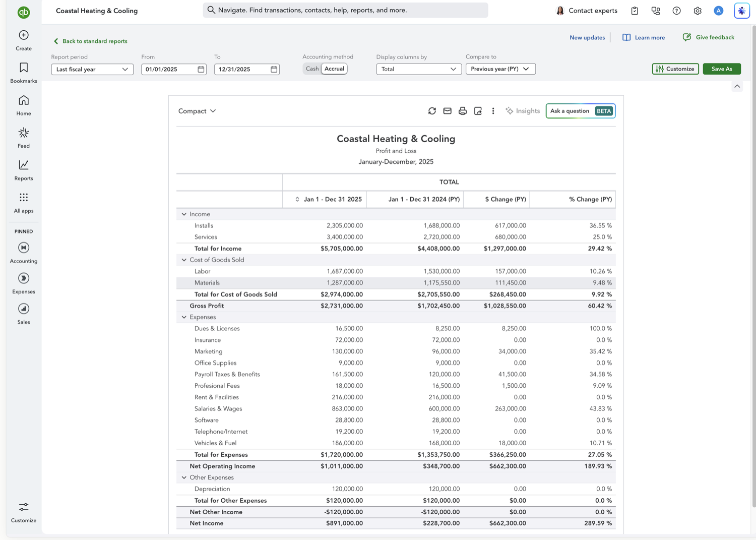The width and height of the screenshot is (756, 540).
Task: Collapse the Cost of Goods Sold section
Action: [184, 260]
